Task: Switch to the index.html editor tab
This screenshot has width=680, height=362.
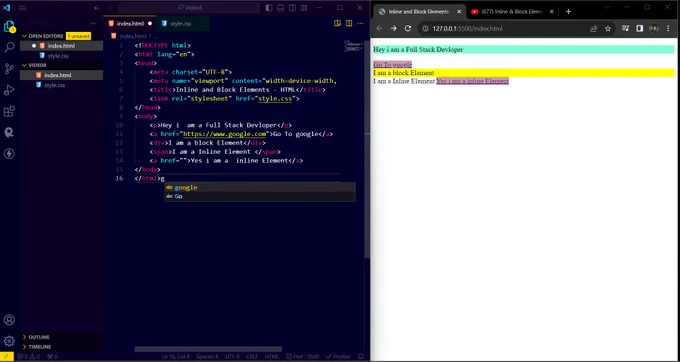Action: click(x=130, y=23)
